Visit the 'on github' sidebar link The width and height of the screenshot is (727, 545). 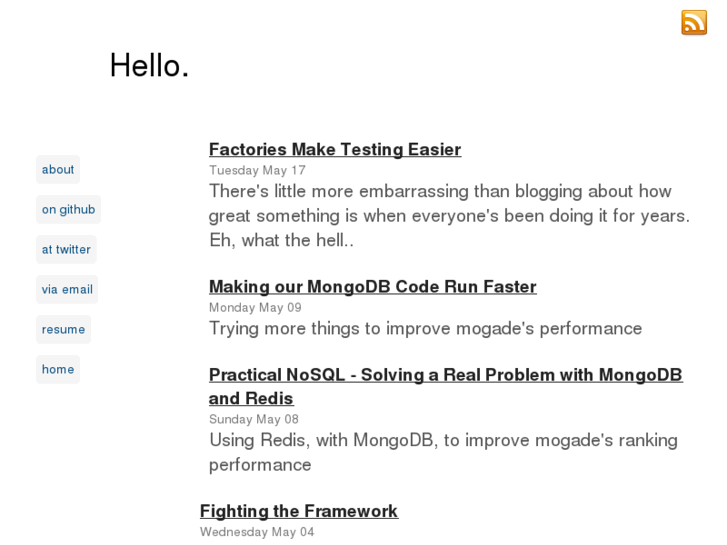(68, 209)
